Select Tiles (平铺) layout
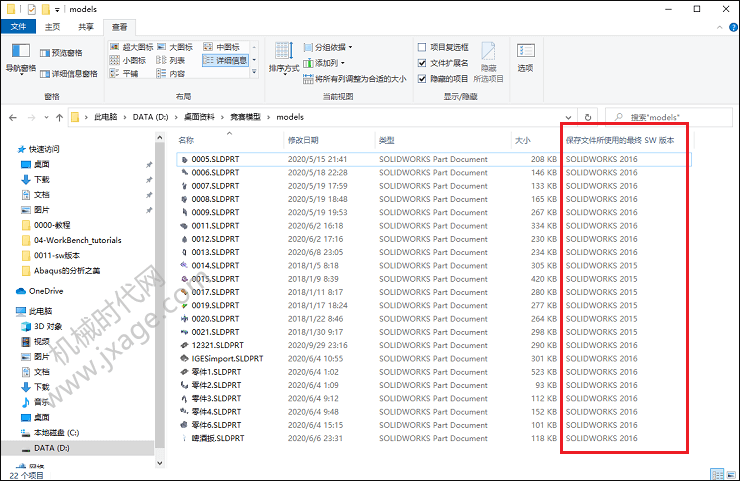The image size is (740, 481). 124,73
